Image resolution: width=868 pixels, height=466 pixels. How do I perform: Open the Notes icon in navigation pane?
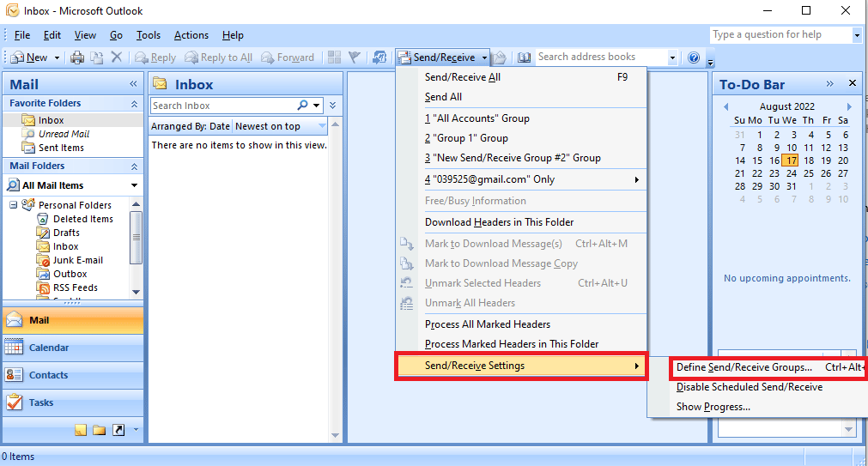[x=81, y=430]
